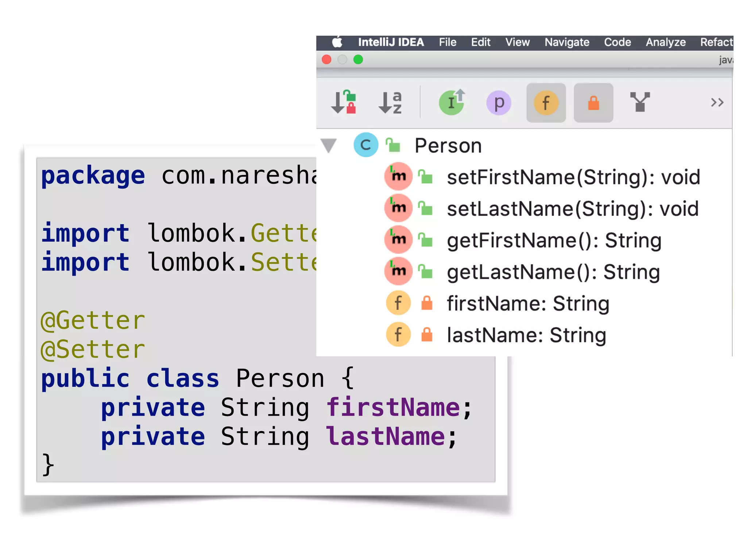Select the lastName: String field entry

[526, 335]
